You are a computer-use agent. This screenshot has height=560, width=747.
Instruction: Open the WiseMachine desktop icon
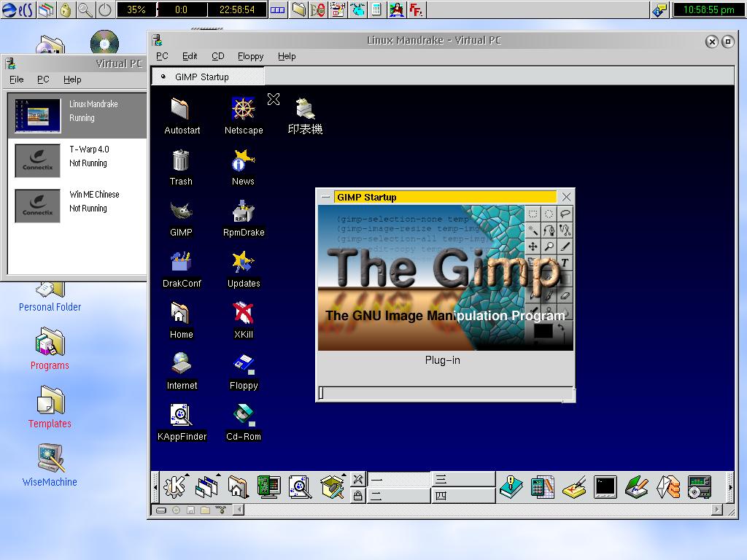pyautogui.click(x=50, y=465)
